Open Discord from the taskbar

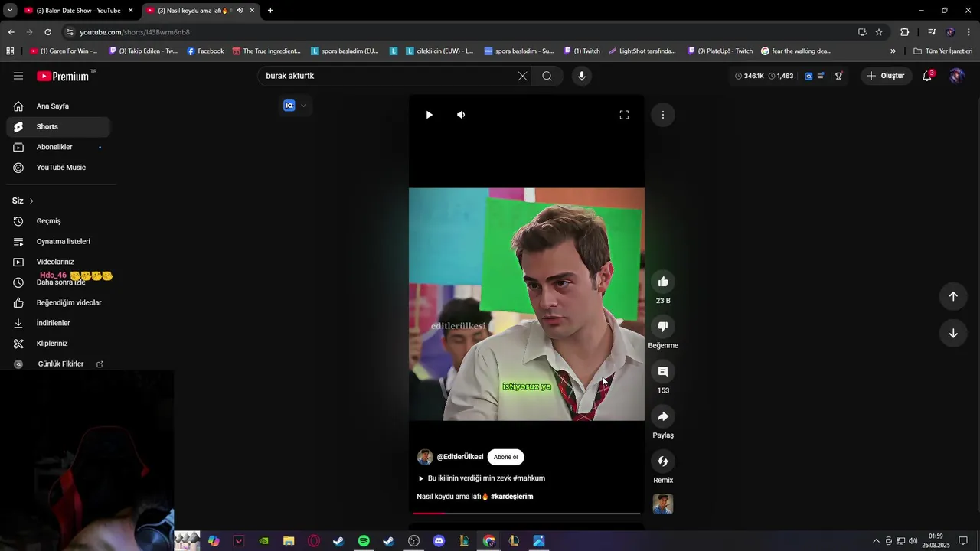click(x=439, y=541)
